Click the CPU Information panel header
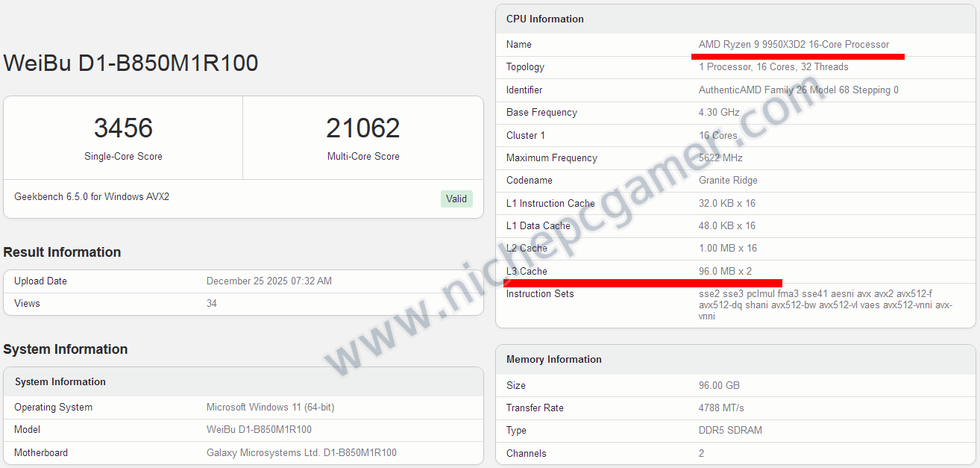The width and height of the screenshot is (980, 468). 545,19
